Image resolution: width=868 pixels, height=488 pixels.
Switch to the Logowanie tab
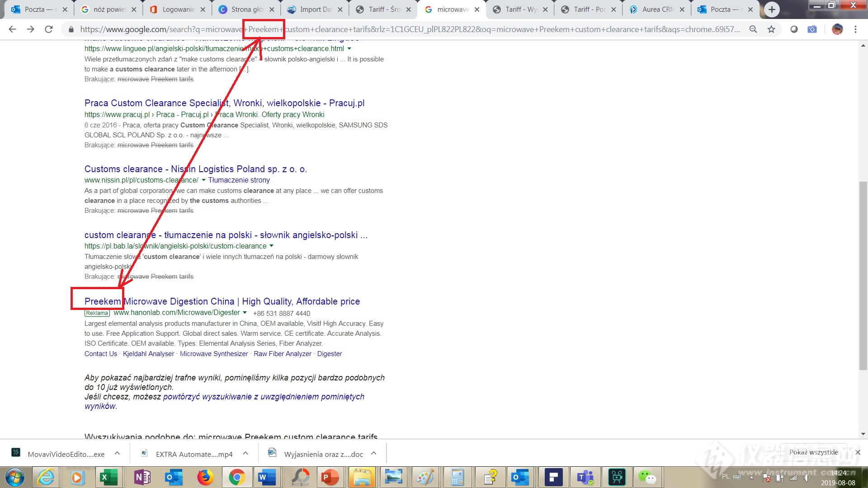click(177, 9)
